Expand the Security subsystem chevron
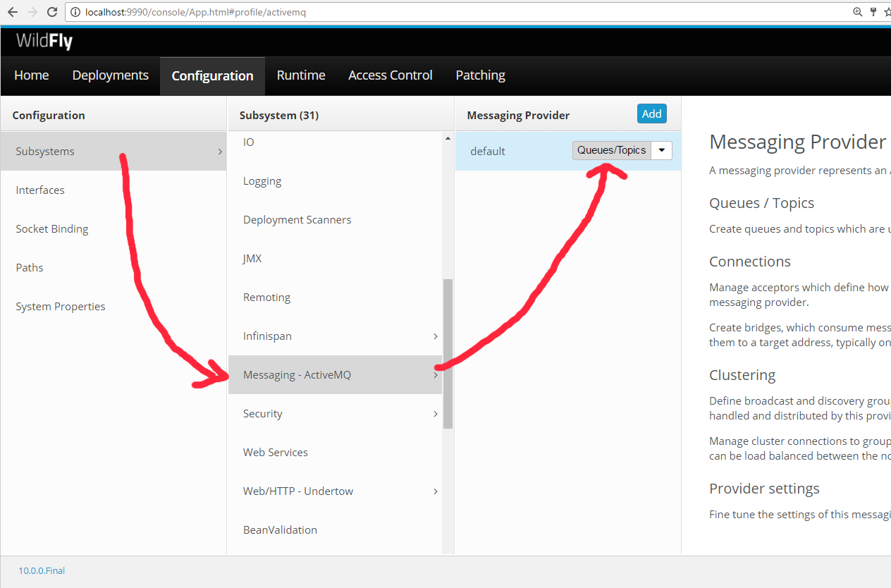 click(436, 414)
